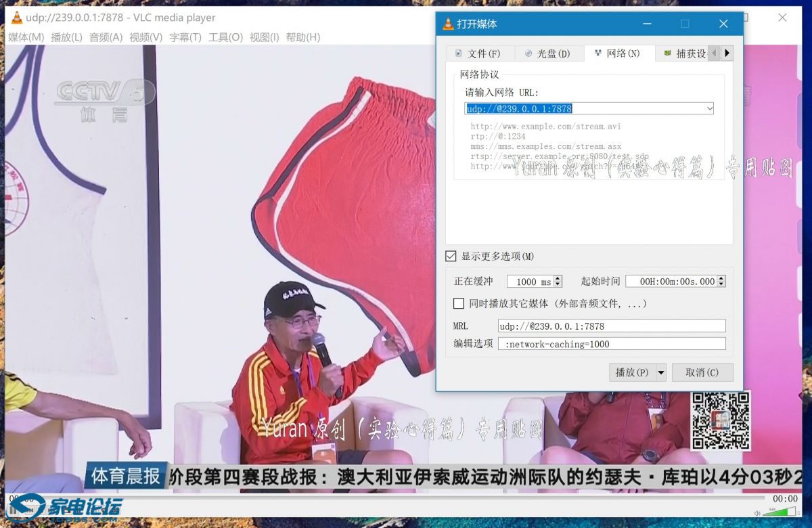The image size is (812, 528).
Task: Open the 帮助(H) menu
Action: click(x=302, y=37)
